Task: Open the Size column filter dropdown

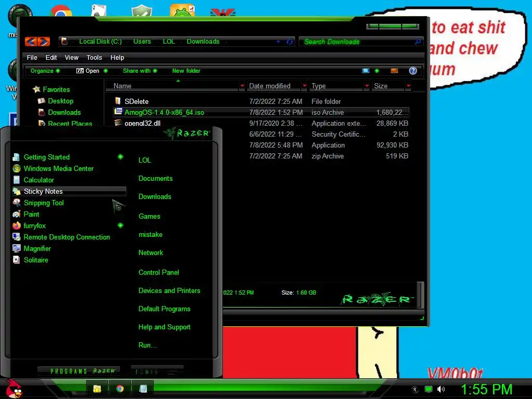Action: tap(408, 86)
